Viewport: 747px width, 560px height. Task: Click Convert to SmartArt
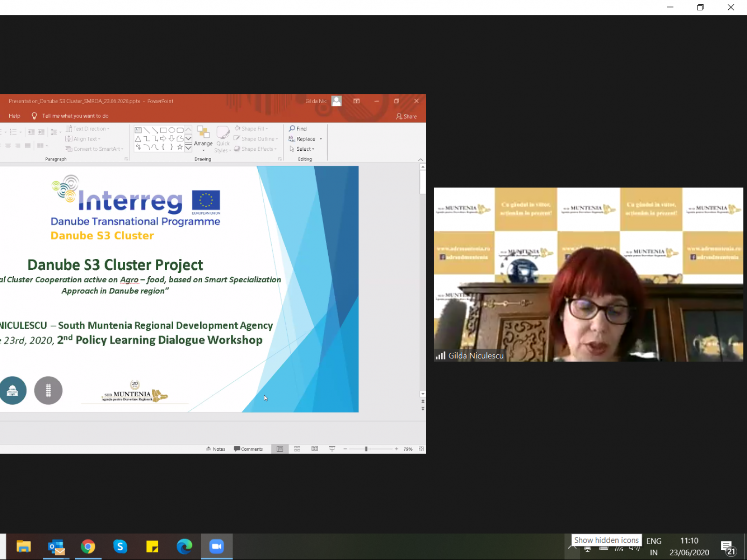(95, 149)
